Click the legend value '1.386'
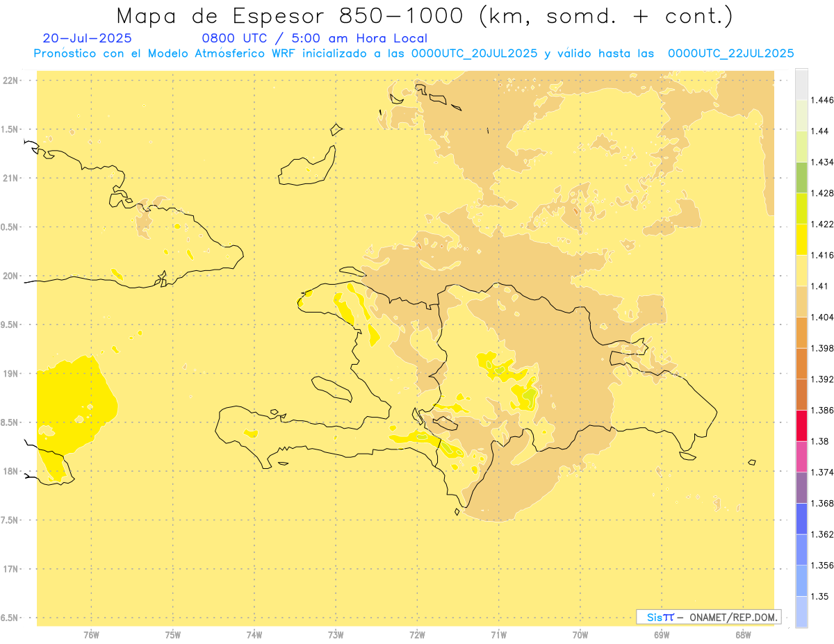834x644 pixels. [822, 410]
